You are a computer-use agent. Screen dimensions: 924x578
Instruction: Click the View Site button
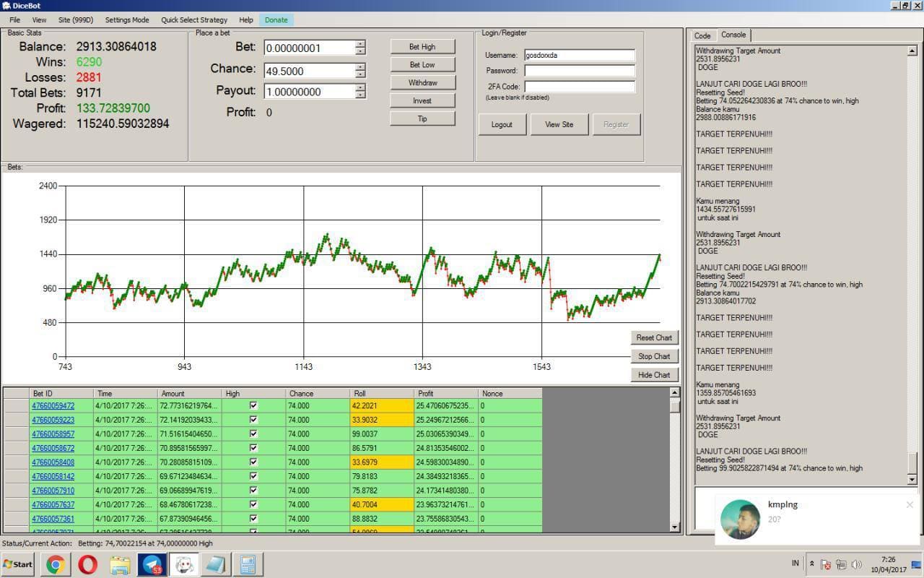click(559, 124)
